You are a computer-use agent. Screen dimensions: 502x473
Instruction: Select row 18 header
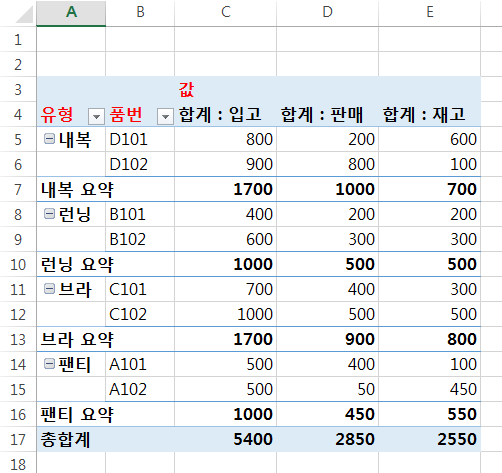18,464
